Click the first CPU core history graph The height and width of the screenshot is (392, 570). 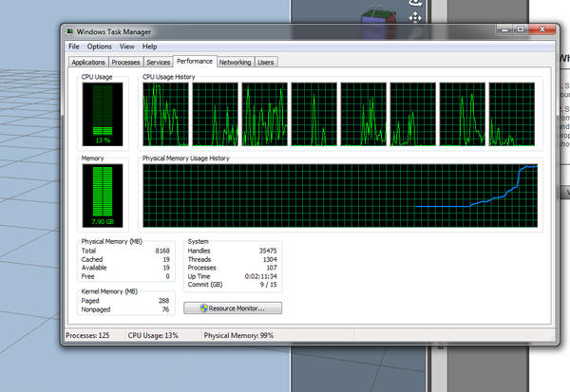(165, 114)
